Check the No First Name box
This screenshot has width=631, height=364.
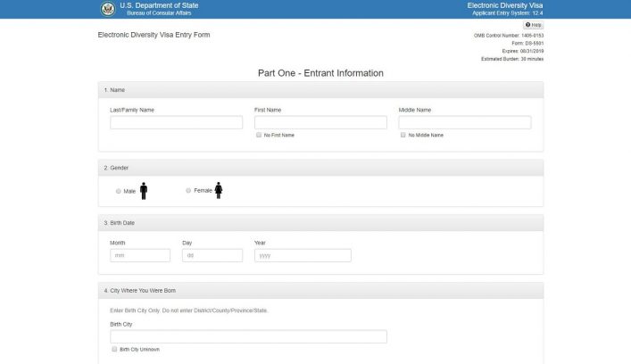tap(259, 135)
